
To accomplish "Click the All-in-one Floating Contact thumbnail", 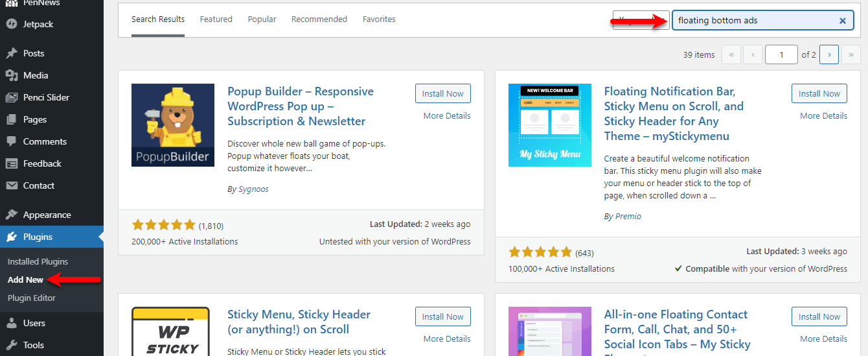I will 550,331.
